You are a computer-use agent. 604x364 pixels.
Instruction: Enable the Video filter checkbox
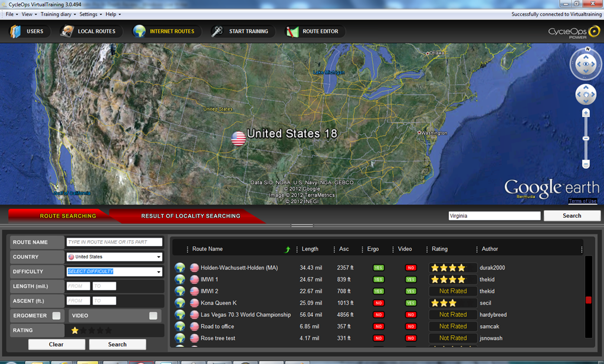pos(153,316)
